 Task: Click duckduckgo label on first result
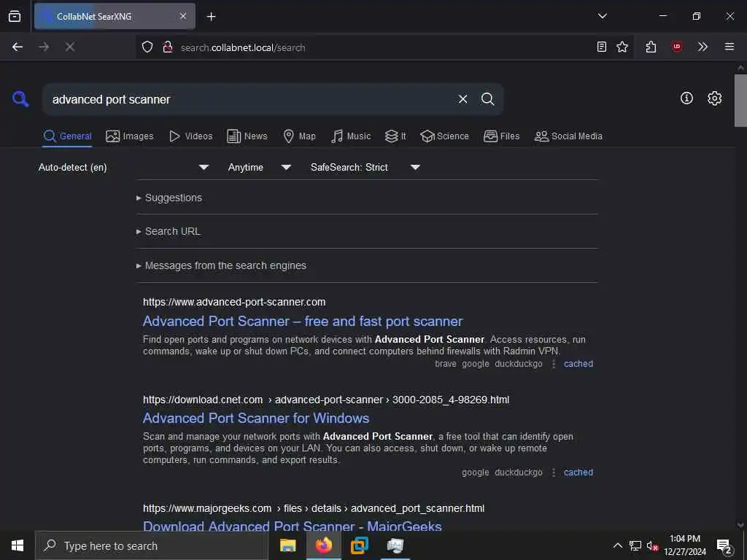click(519, 364)
